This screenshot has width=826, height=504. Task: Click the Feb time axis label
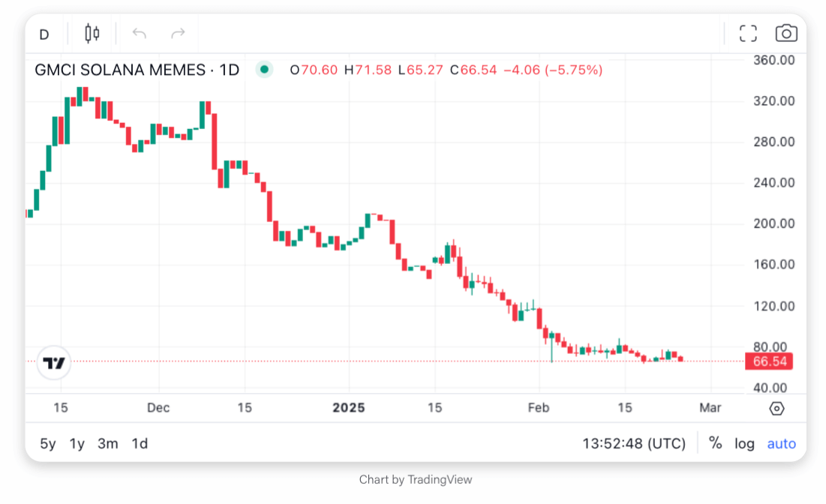coord(539,407)
